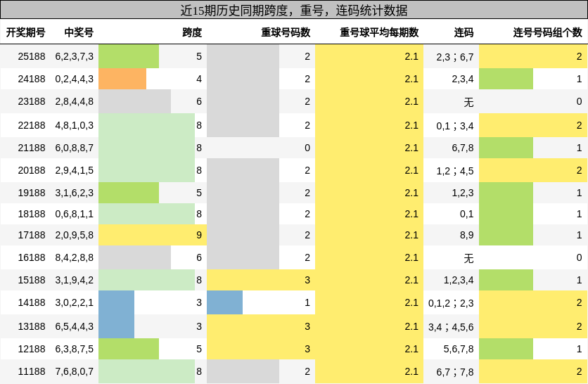Click issue number 13188

point(32,326)
